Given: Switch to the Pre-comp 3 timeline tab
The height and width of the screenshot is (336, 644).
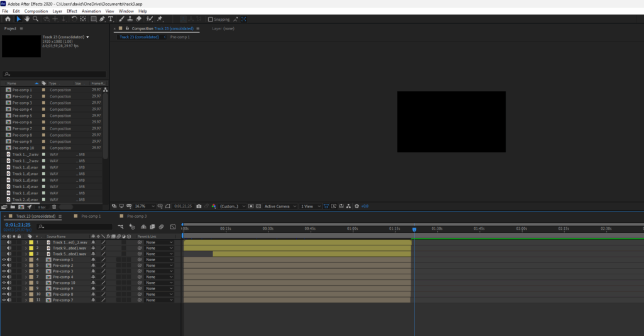Looking at the screenshot, I should tap(136, 216).
